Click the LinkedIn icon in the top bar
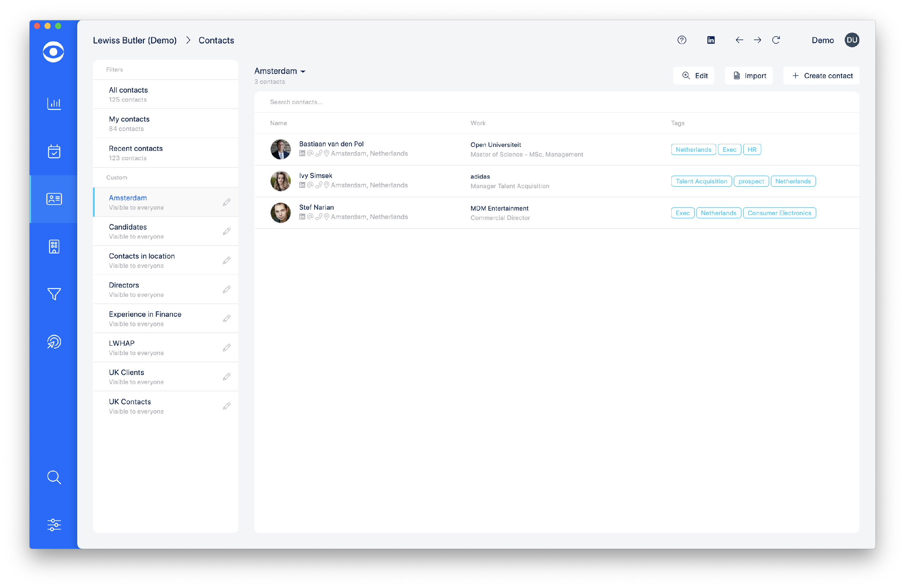Viewport: 905px width, 588px height. [x=711, y=40]
